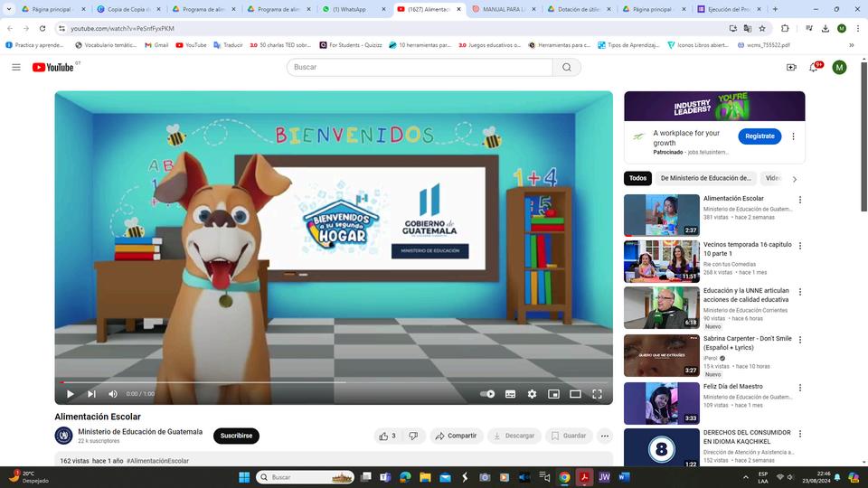Screen dimensions: 868x488
Task: Switch to theater mode
Action: tap(575, 394)
